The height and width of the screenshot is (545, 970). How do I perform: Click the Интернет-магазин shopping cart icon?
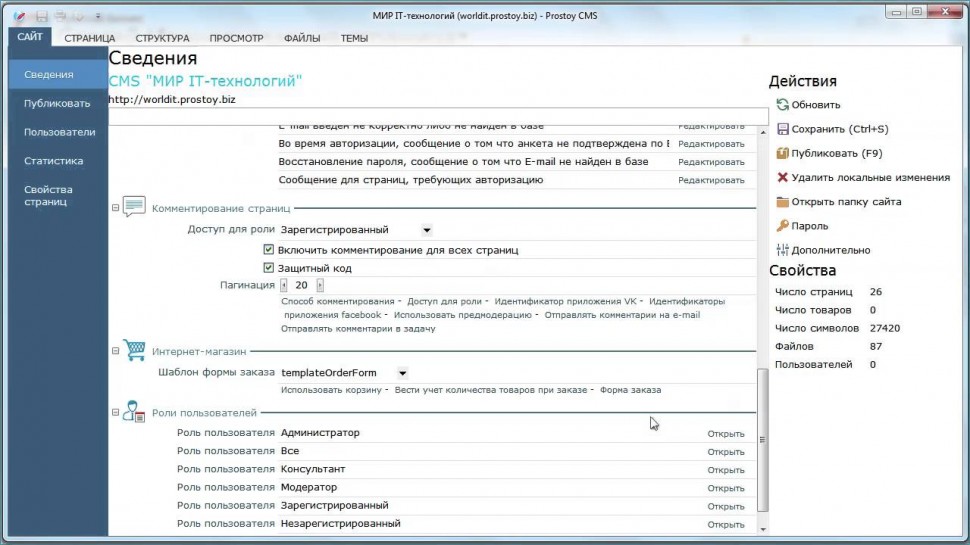(134, 351)
